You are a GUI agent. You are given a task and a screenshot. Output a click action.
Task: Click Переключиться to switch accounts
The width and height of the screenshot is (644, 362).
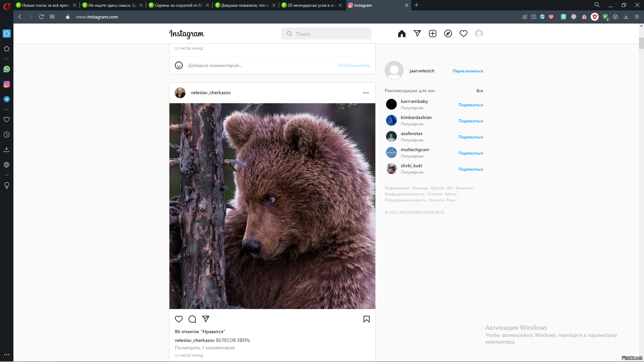click(468, 71)
